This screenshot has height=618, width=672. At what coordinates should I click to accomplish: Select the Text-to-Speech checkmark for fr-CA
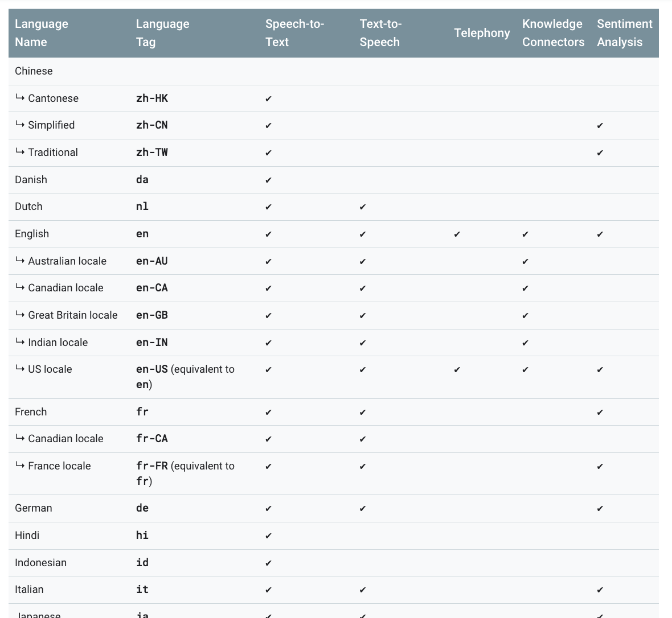[x=362, y=439]
